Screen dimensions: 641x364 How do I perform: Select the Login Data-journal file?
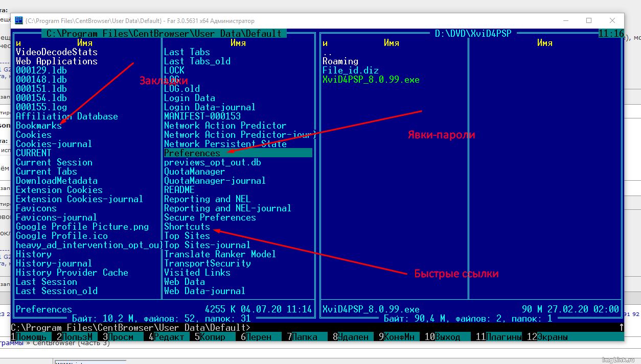point(210,107)
